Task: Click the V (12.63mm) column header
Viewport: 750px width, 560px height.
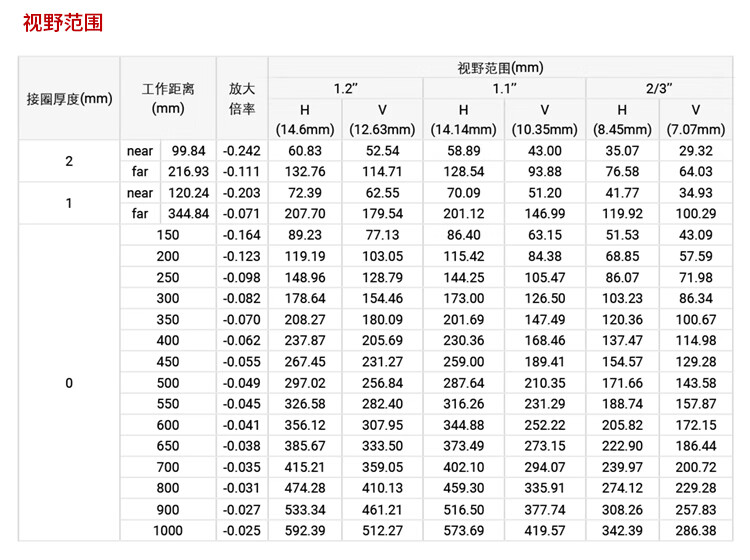Action: (x=382, y=119)
